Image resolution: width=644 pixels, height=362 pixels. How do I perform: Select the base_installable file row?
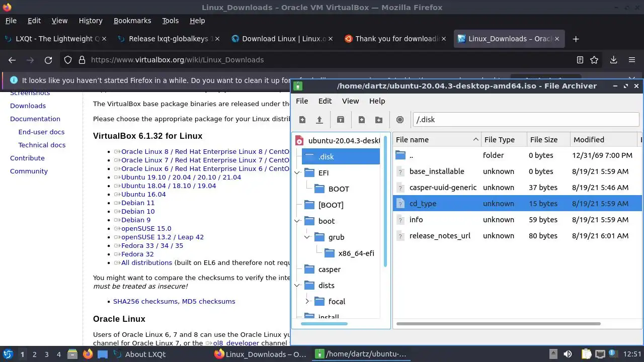tap(517, 171)
